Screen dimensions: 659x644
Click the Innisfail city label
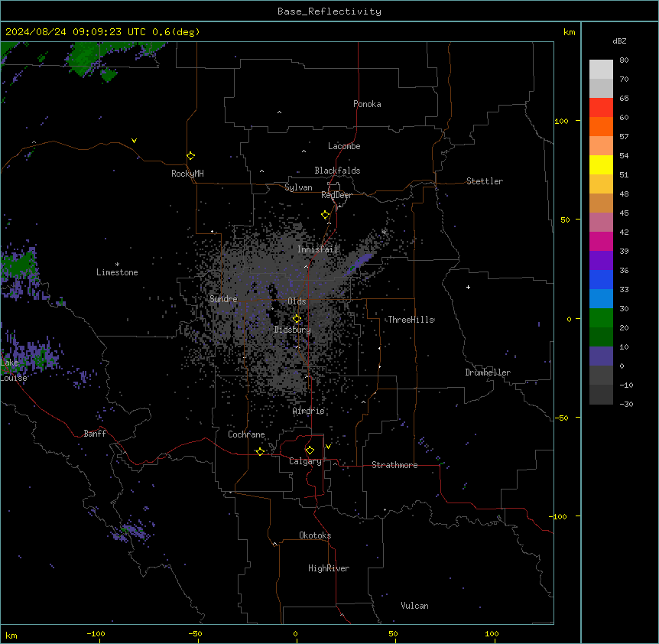point(317,249)
